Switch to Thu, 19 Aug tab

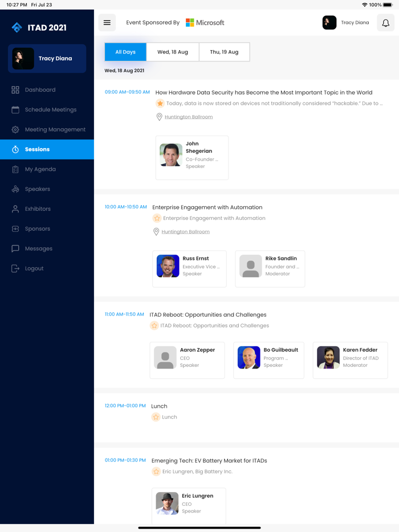[224, 52]
